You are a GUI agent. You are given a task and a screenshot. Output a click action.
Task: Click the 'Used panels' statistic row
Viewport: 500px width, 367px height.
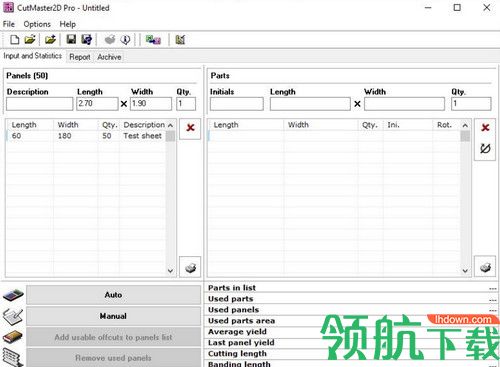[352, 310]
